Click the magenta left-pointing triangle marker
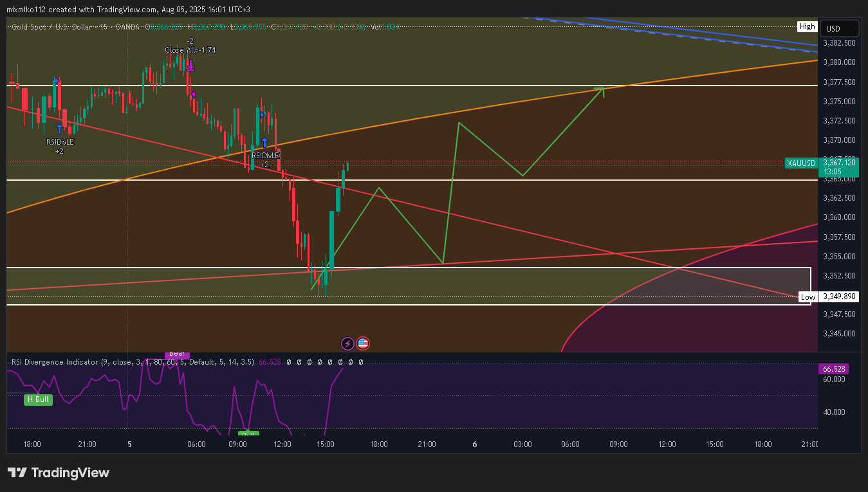 (193, 95)
